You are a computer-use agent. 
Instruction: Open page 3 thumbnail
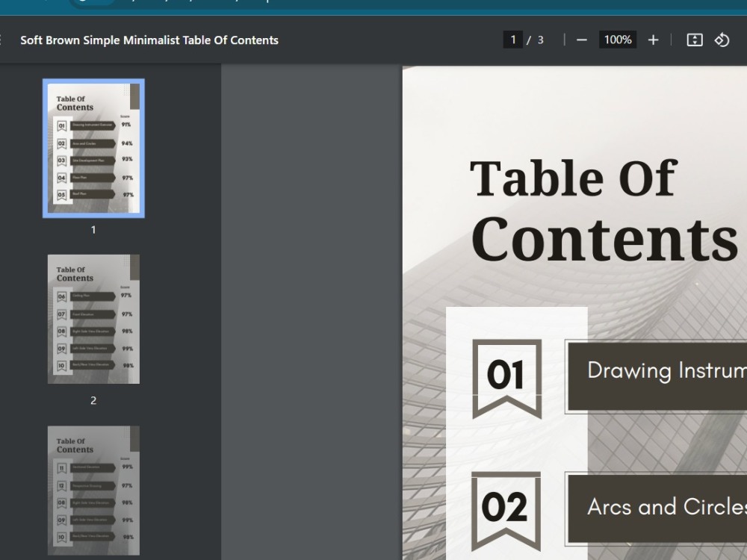[x=94, y=491]
